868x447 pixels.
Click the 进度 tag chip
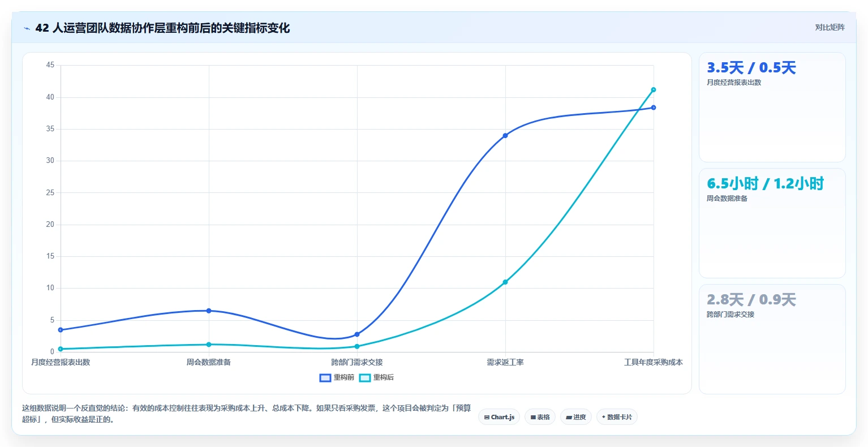click(x=576, y=417)
